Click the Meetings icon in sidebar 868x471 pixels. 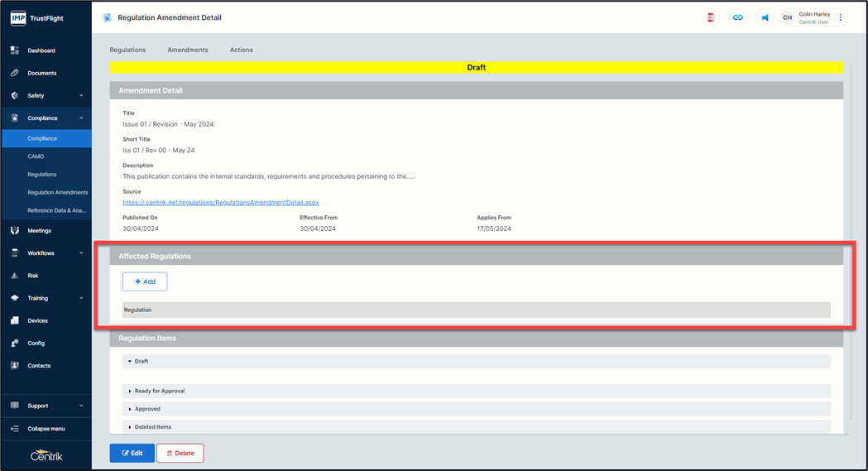[x=15, y=230]
